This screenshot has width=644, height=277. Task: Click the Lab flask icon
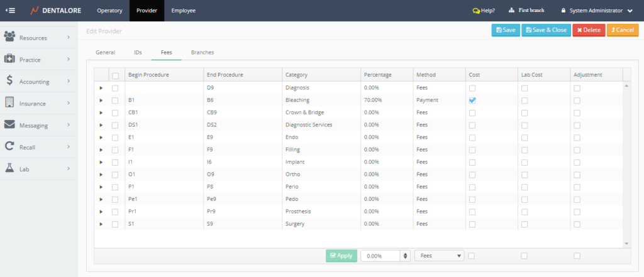pyautogui.click(x=9, y=168)
